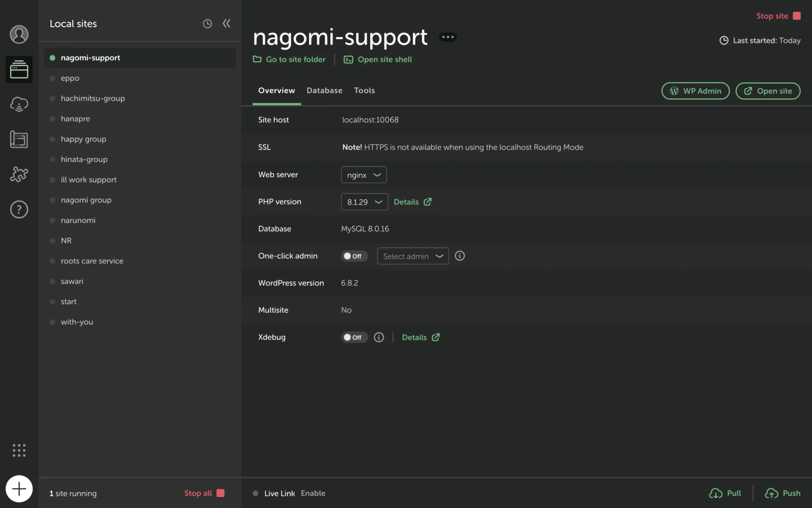Enable Live Link
Image resolution: width=812 pixels, height=508 pixels.
tap(313, 493)
